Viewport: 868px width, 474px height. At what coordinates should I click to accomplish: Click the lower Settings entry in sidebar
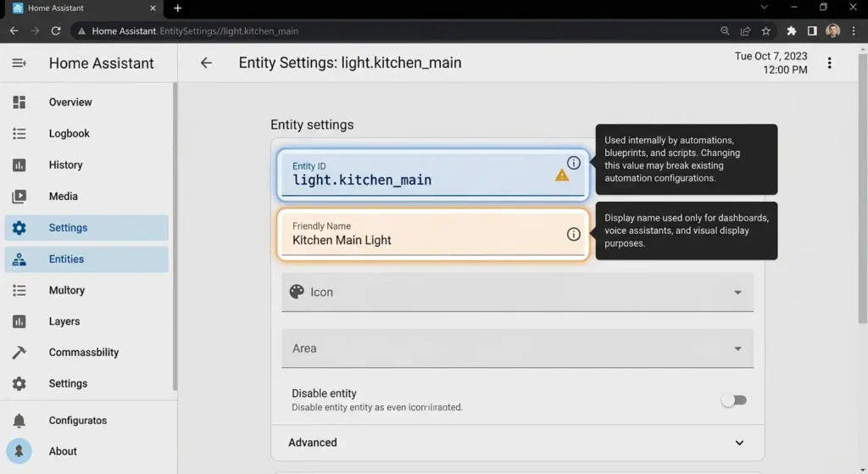86,383
